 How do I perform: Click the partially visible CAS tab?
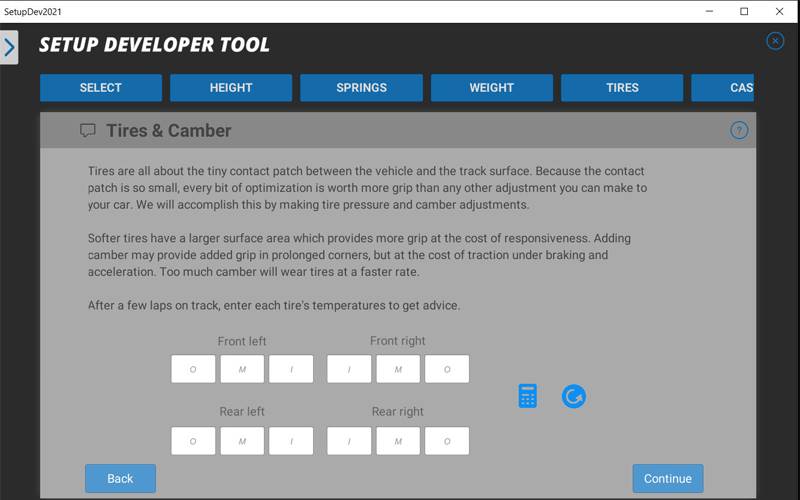click(724, 88)
